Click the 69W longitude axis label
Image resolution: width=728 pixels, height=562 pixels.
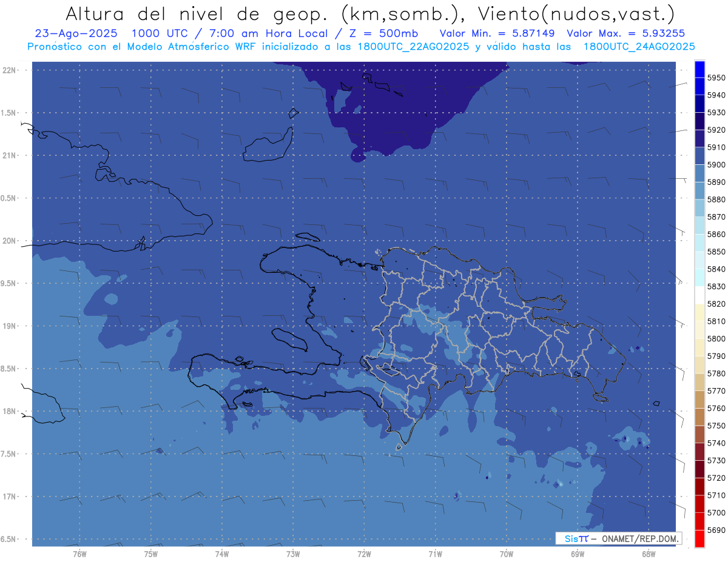point(578,554)
